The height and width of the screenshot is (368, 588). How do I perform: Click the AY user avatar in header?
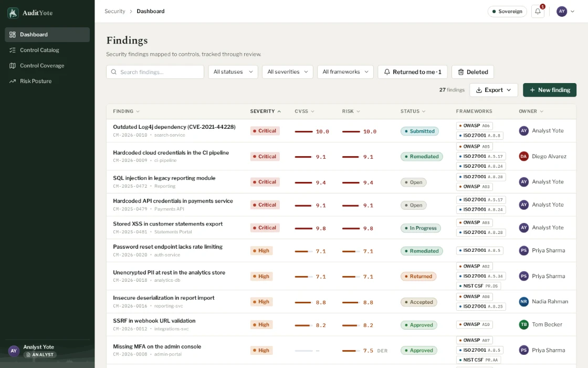[x=561, y=11]
